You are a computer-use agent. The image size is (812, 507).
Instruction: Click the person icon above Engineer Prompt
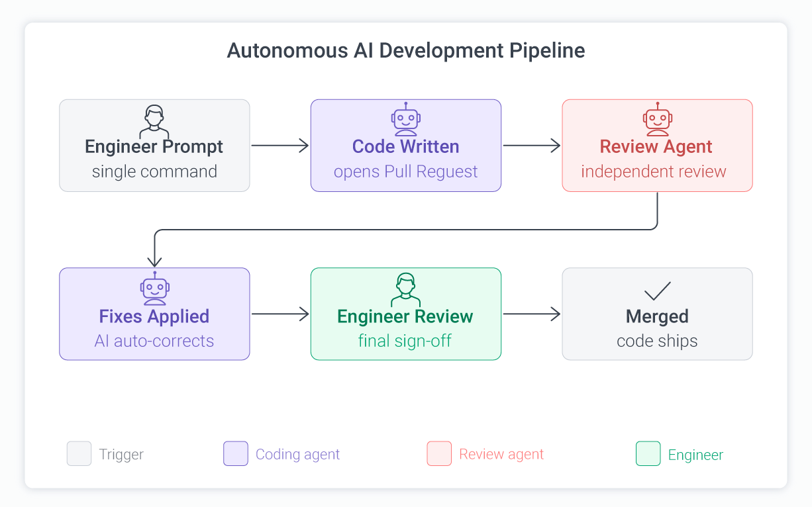[x=154, y=121]
